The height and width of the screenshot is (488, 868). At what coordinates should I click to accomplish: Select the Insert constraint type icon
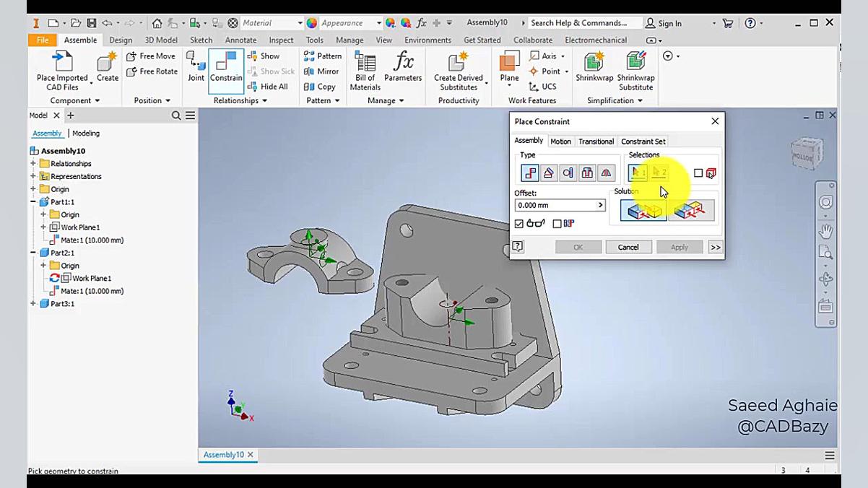pos(587,173)
